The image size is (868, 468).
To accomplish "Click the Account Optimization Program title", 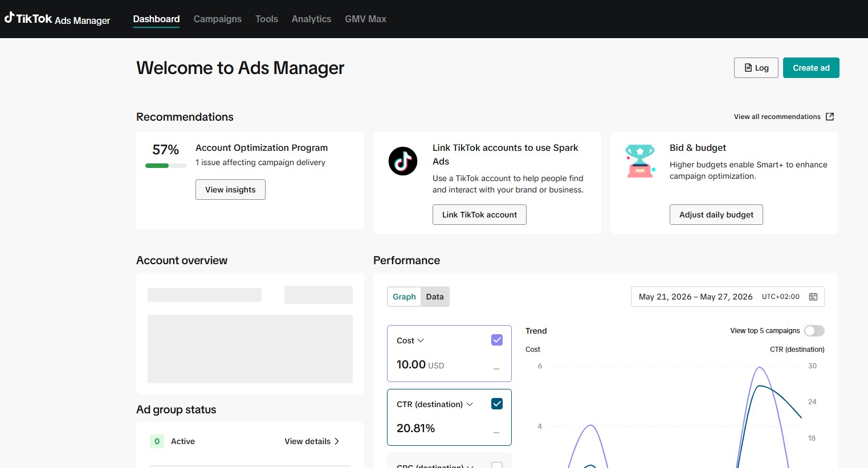I will [x=262, y=147].
